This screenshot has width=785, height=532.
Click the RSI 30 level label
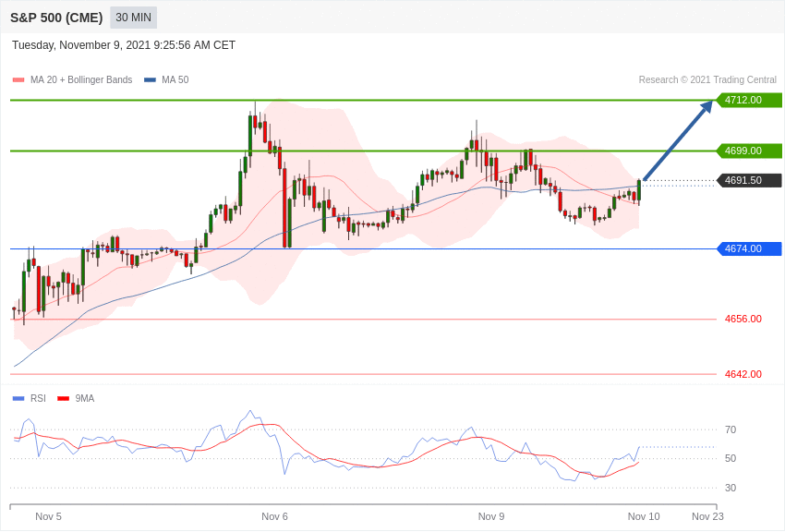731,488
